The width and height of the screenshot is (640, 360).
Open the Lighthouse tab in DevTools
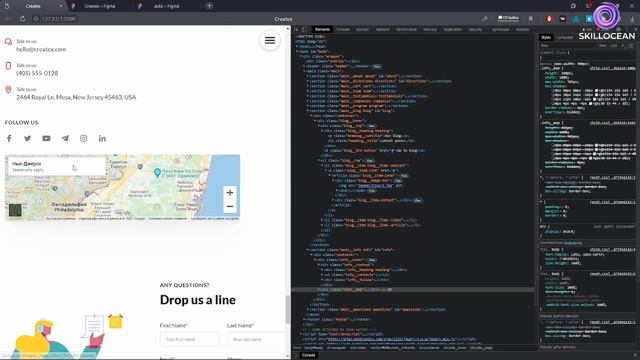point(500,29)
